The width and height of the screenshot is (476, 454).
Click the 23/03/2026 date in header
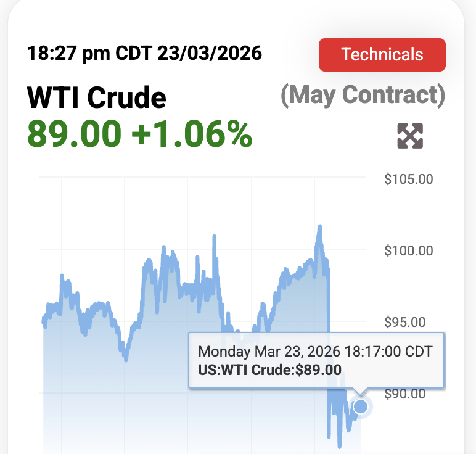click(210, 53)
